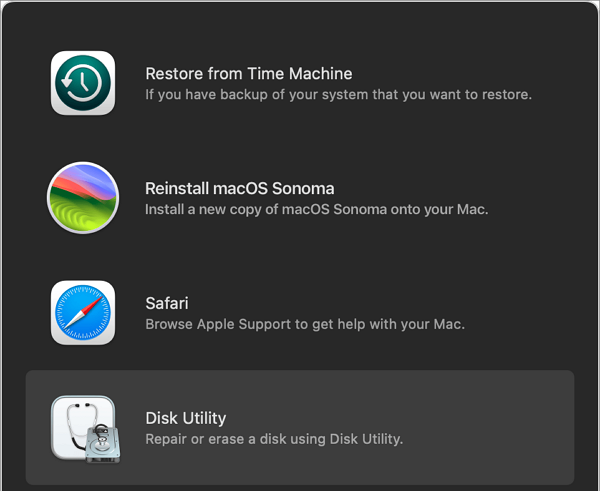Open the Safari compass icon

tap(83, 313)
